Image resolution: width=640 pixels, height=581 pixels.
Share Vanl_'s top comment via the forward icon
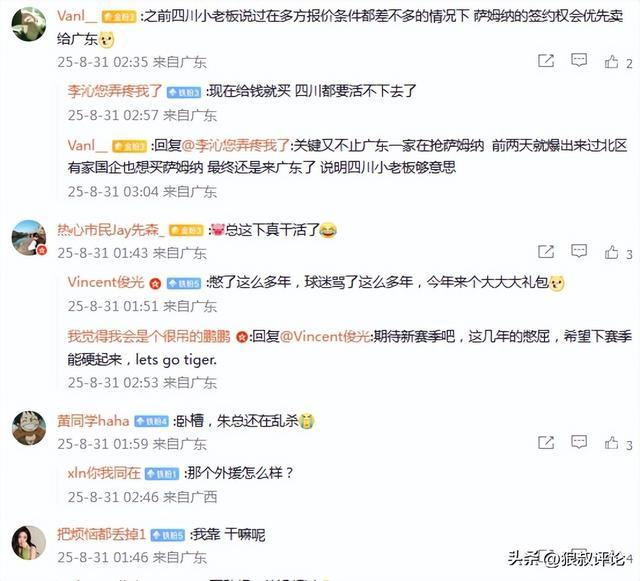[x=546, y=61]
